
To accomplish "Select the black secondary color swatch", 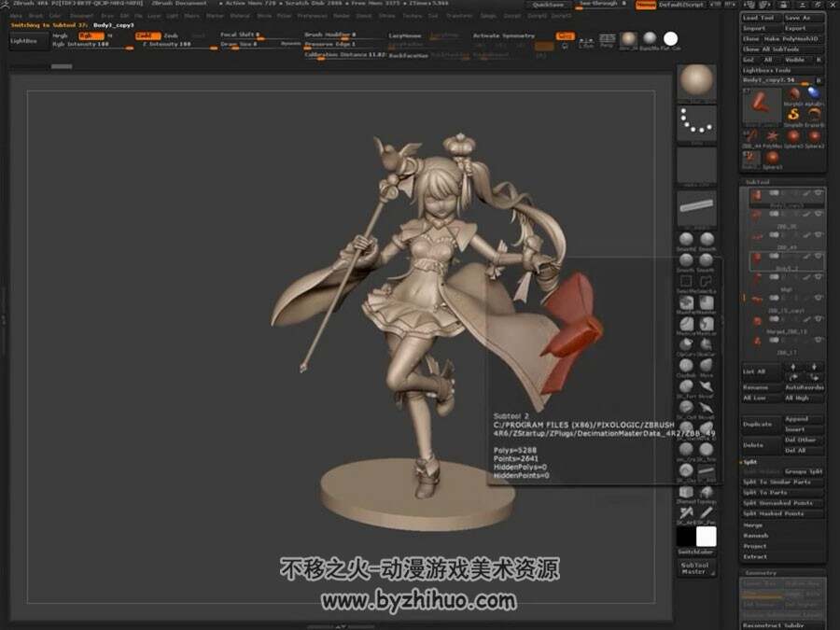I will point(686,537).
